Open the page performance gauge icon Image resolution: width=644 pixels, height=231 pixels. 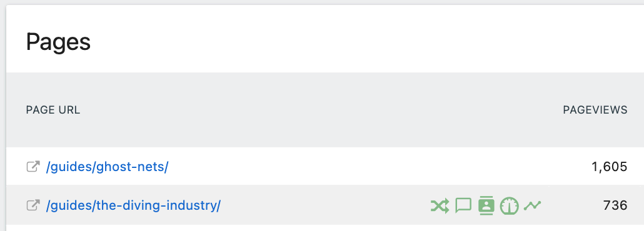point(510,205)
